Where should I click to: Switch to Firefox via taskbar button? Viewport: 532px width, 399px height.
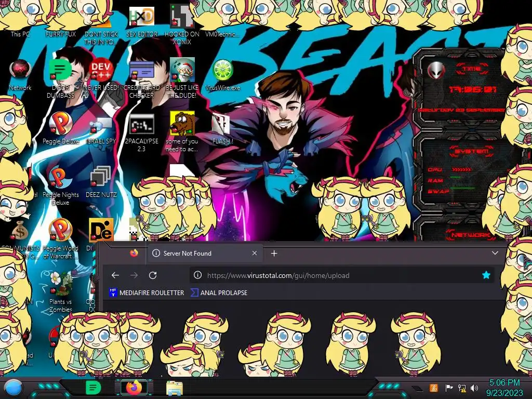(x=134, y=388)
